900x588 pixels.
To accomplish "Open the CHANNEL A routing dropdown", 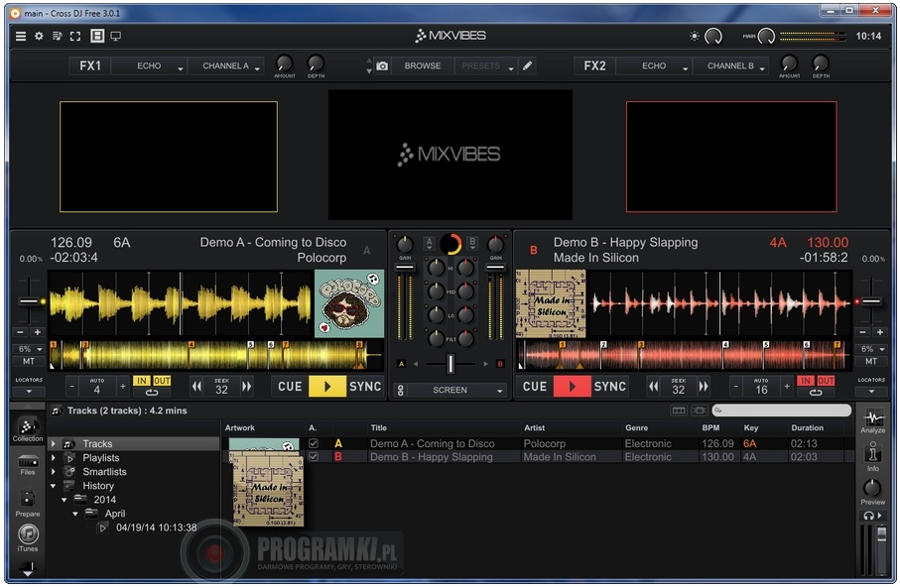I will tap(226, 66).
